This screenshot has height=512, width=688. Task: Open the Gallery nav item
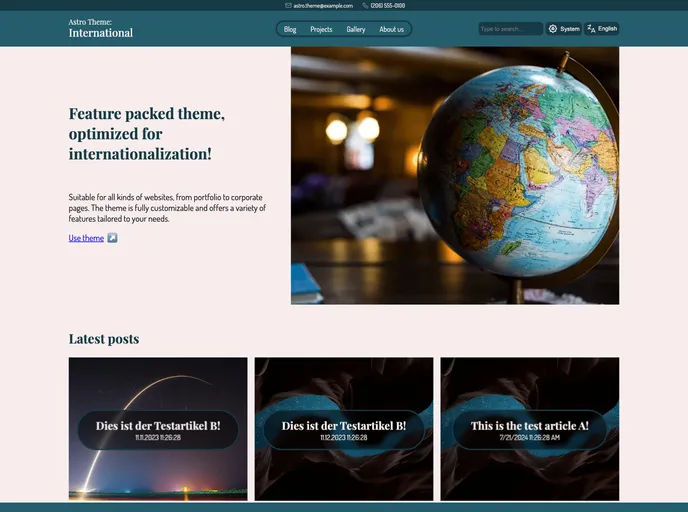pos(356,29)
